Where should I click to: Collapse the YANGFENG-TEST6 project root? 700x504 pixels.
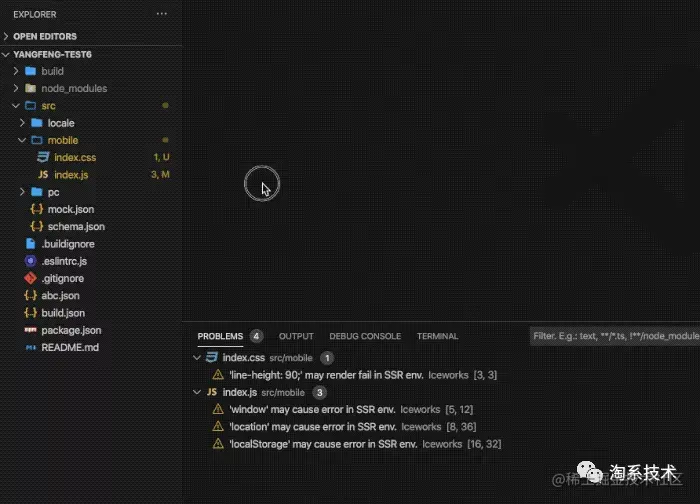pyautogui.click(x=6, y=54)
